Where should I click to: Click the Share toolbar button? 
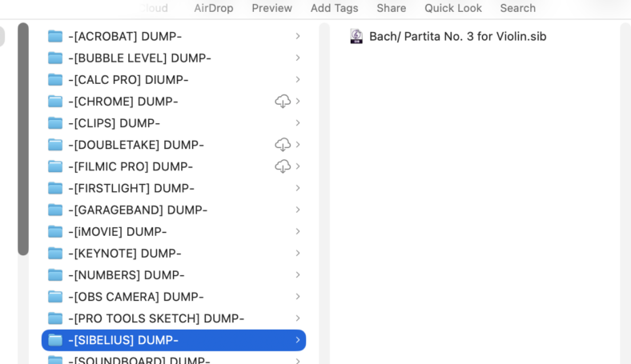pos(391,8)
